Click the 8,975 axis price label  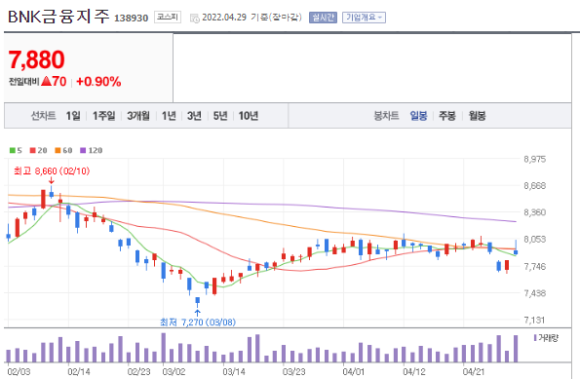click(x=535, y=159)
